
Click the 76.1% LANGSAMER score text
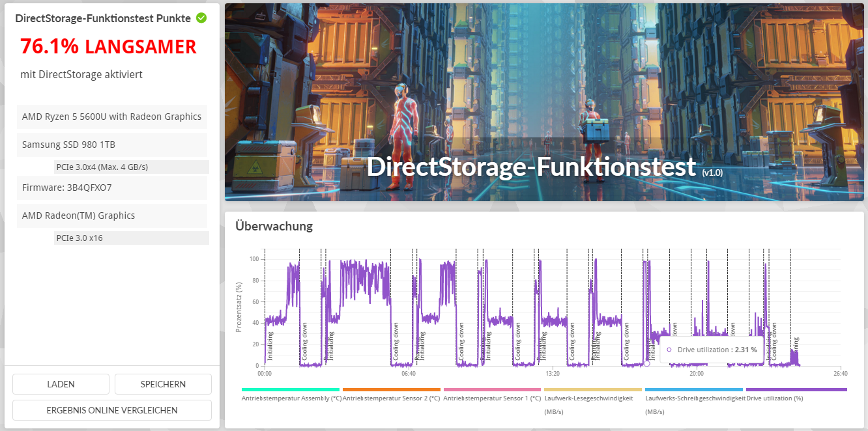108,46
